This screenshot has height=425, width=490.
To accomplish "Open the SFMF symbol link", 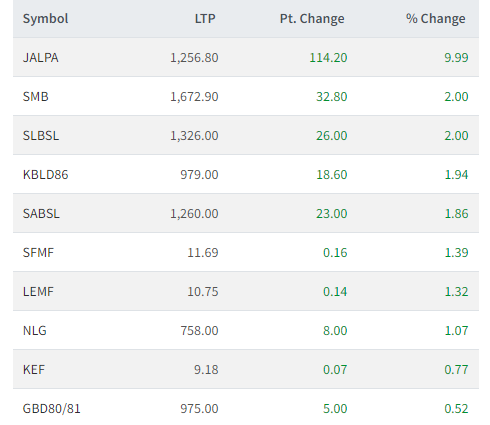I will click(38, 253).
